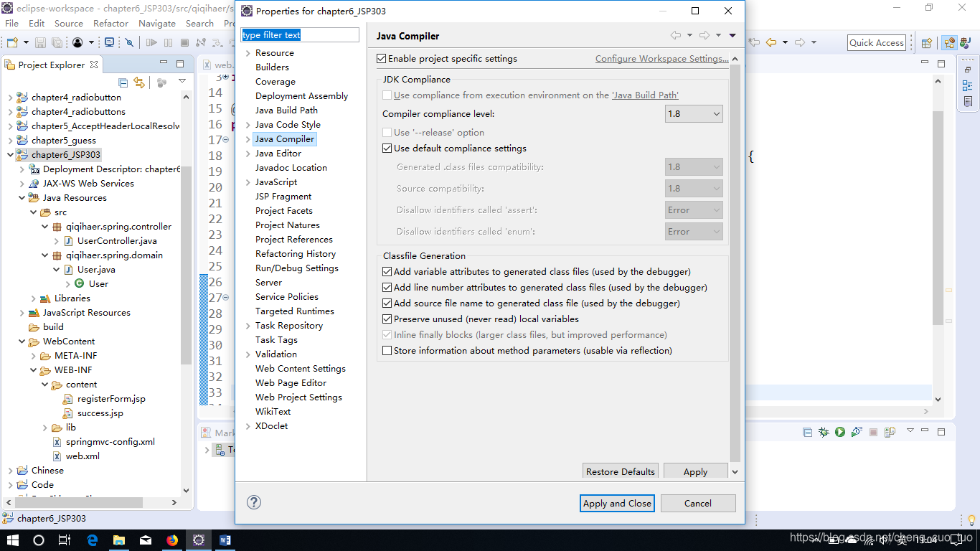Open Compiler compliance level dropdown

[x=694, y=113]
